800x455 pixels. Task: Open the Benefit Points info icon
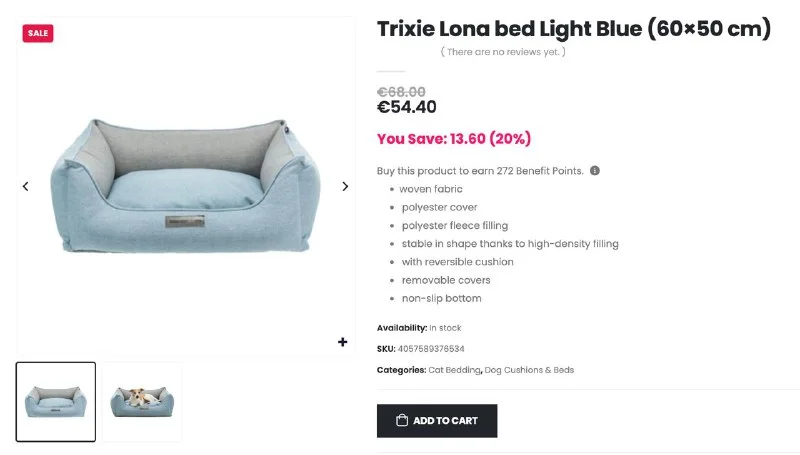click(595, 171)
